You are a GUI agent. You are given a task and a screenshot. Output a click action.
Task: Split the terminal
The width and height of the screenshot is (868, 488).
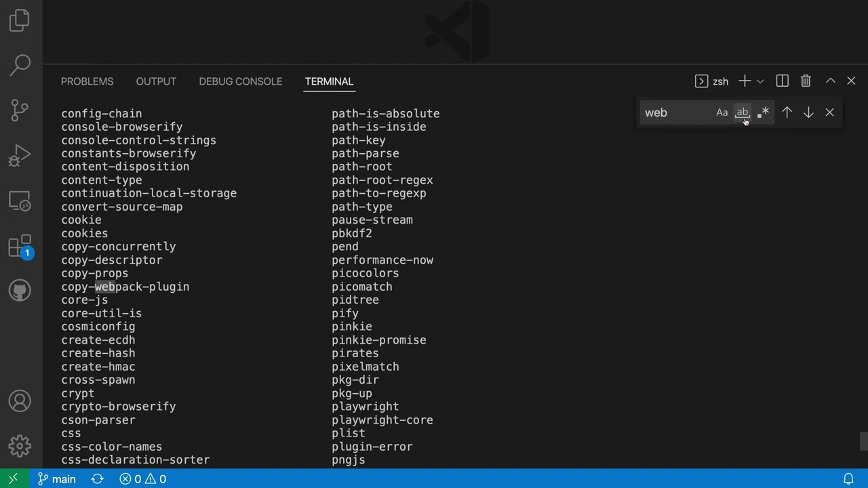click(783, 81)
